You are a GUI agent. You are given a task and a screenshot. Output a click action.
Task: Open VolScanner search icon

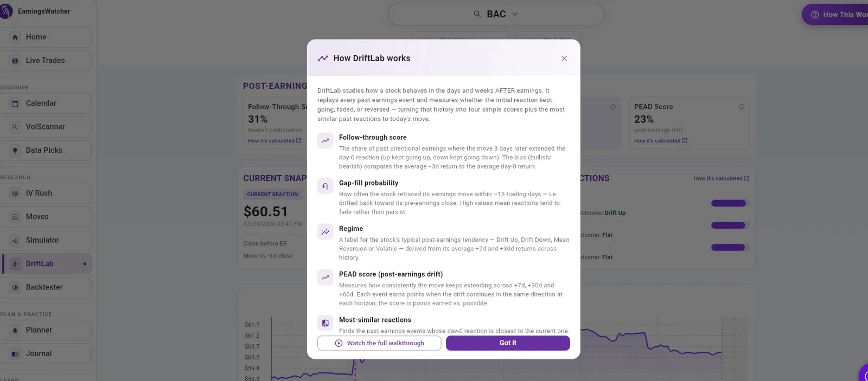pyautogui.click(x=15, y=127)
